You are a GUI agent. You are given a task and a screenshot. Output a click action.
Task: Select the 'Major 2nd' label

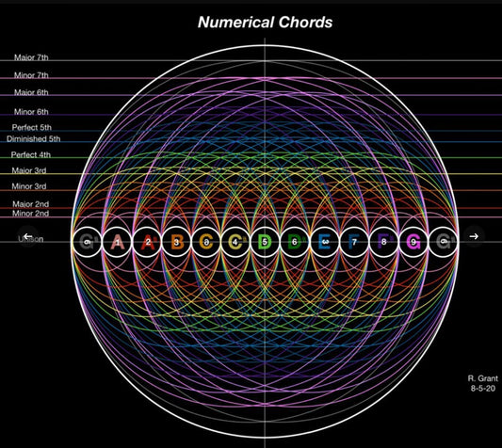click(31, 204)
